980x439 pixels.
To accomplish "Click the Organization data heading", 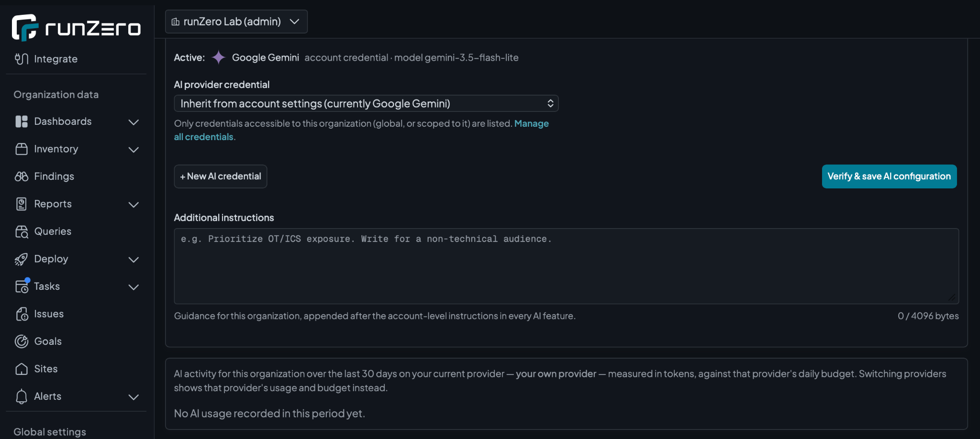I will pos(56,95).
